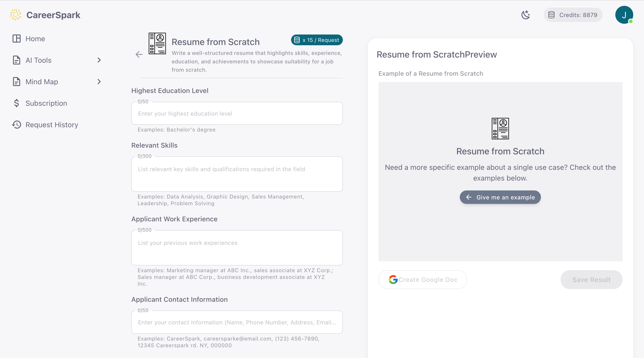644x358 pixels.
Task: Click the Subscription dollar sign icon
Action: coord(17,103)
